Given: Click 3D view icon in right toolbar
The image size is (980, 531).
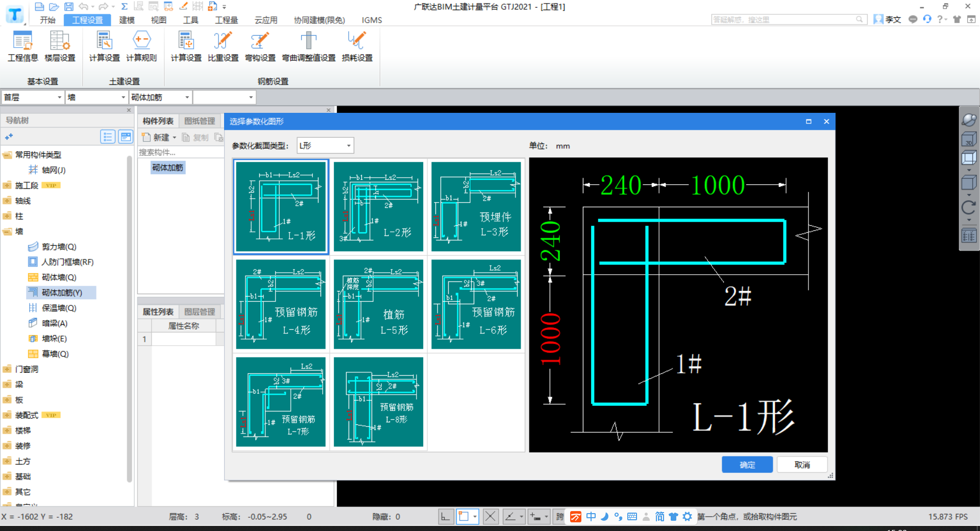Looking at the screenshot, I should (968, 140).
